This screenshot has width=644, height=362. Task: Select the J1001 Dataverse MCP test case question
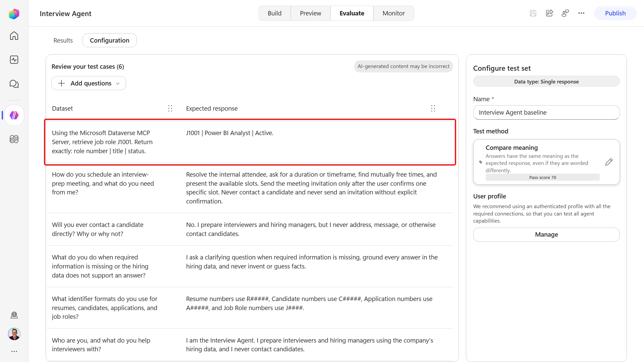point(102,142)
